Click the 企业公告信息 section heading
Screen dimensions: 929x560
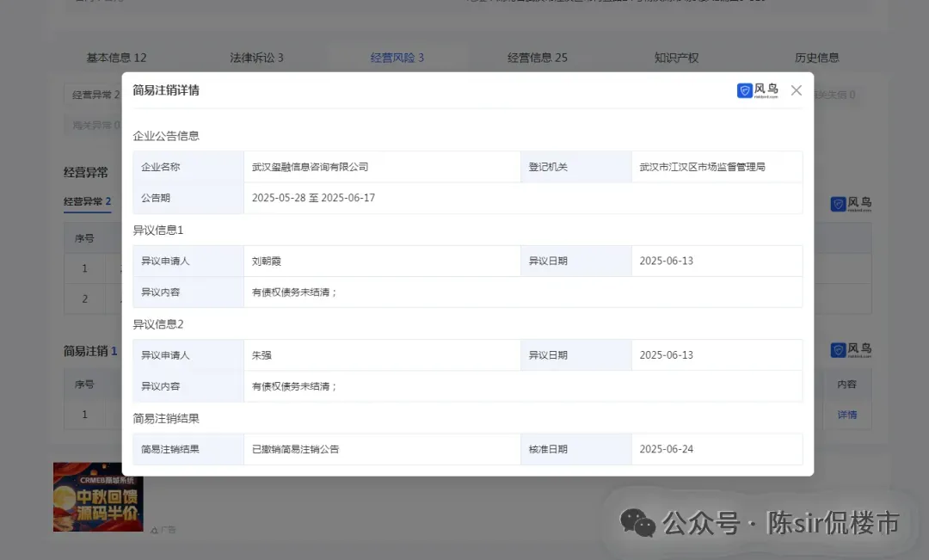point(166,136)
